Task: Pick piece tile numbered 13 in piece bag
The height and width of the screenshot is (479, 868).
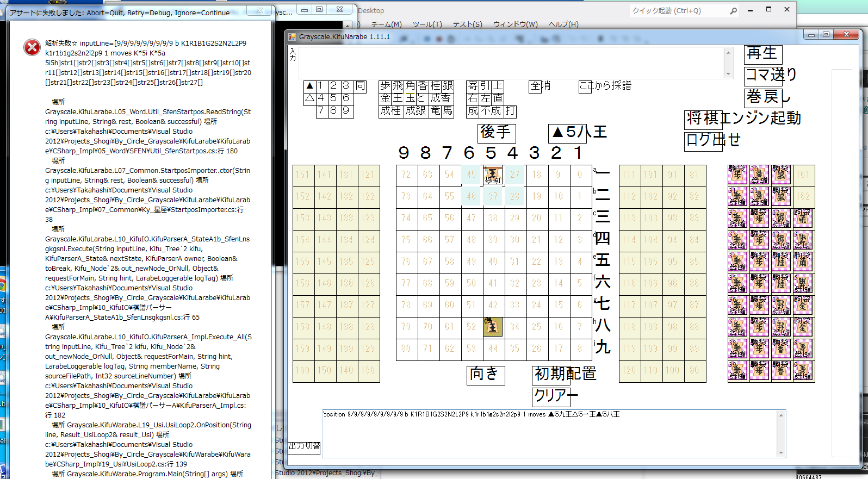Action: click(781, 240)
